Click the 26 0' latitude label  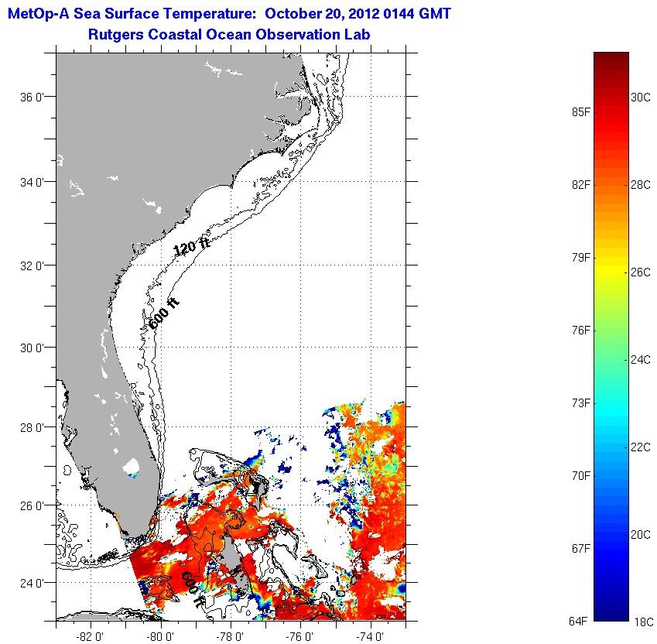32,506
